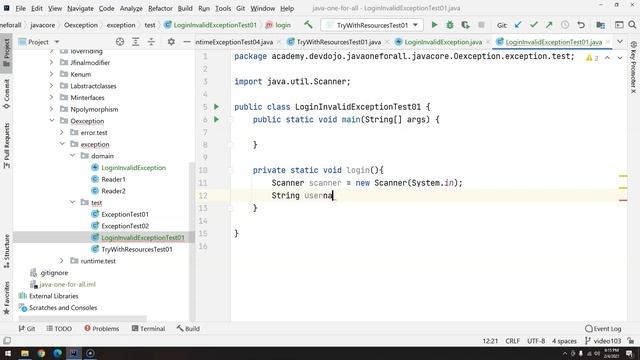The width and height of the screenshot is (640, 360).
Task: Collapse the Oexception folder
Action: tap(52, 121)
